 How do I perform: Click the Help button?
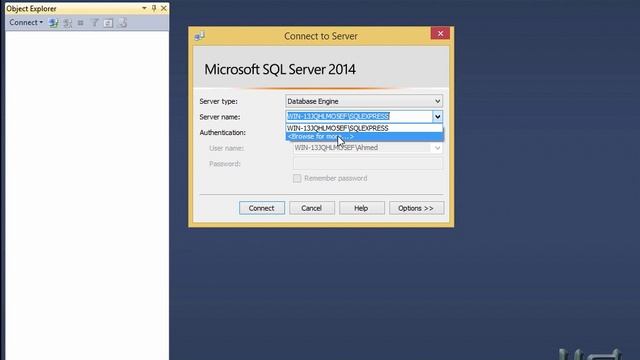[x=362, y=208]
